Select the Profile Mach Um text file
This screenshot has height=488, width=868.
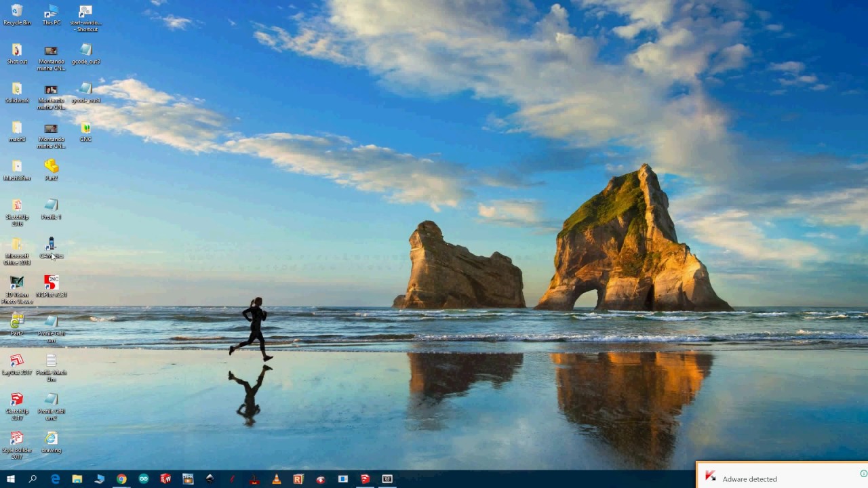click(52, 368)
